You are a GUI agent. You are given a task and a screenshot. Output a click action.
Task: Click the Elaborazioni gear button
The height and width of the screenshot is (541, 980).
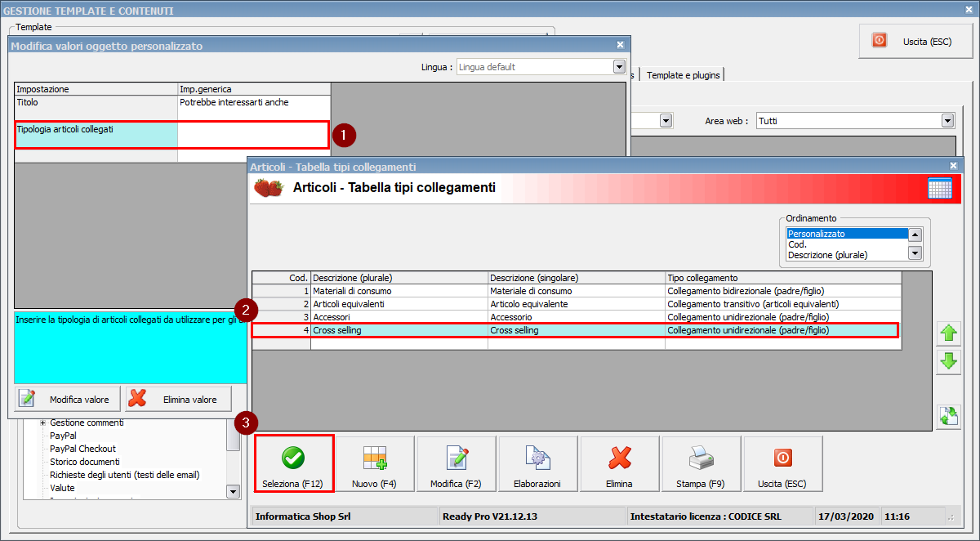coord(537,464)
